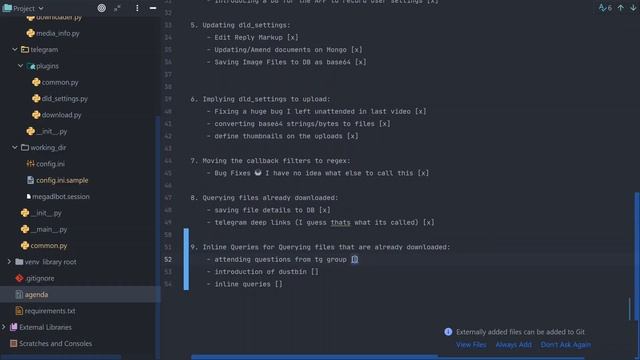The image size is (640, 360).
Task: Click the select opened file target icon
Action: pyautogui.click(x=102, y=8)
